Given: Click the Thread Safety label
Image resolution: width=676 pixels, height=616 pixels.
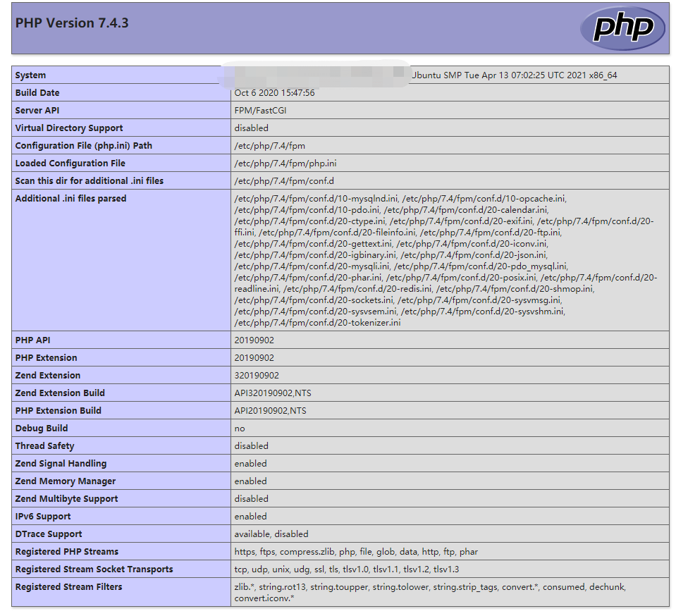Looking at the screenshot, I should [x=45, y=446].
